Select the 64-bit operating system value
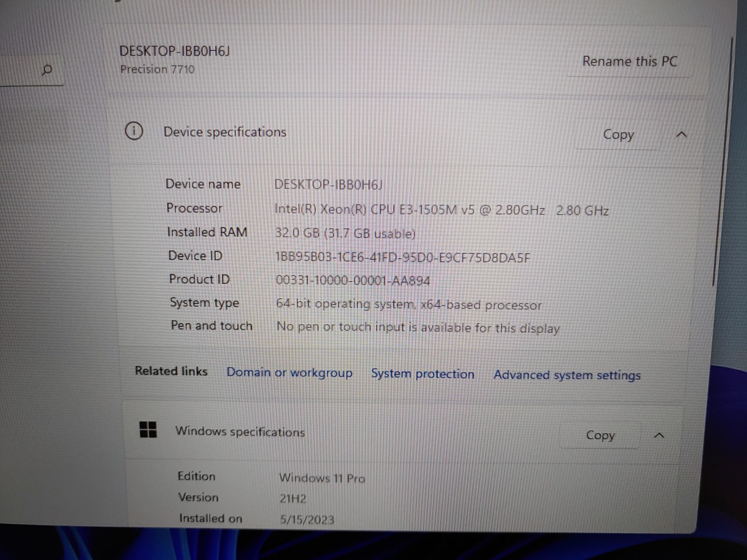 pos(409,304)
